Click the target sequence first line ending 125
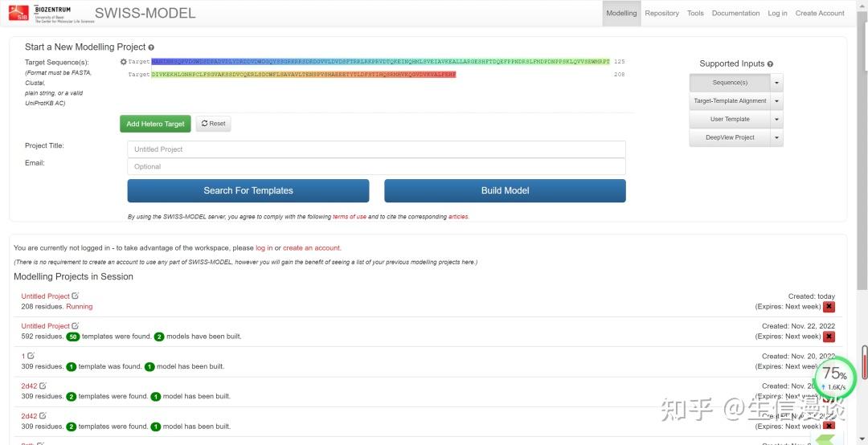This screenshot has height=445, width=868. 380,62
